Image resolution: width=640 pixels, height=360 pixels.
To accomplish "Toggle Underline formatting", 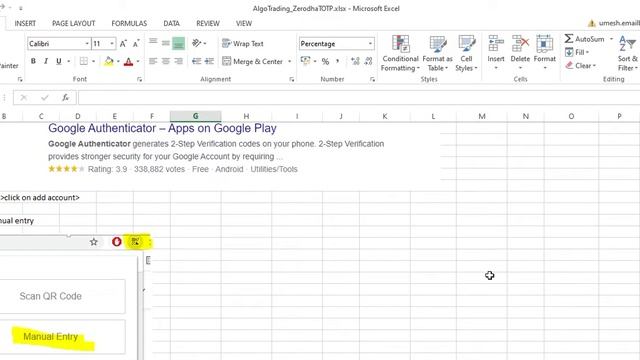I will 59,61.
